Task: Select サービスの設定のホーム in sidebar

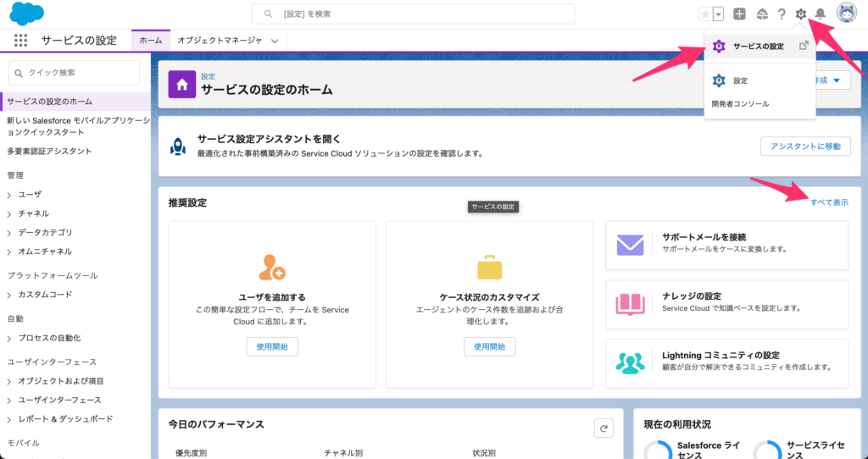Action: click(x=75, y=102)
